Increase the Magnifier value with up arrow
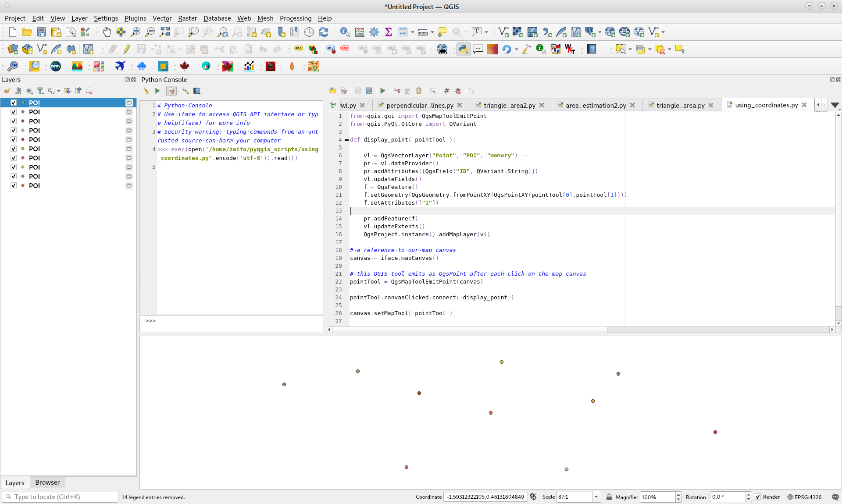842x504 pixels. point(678,494)
